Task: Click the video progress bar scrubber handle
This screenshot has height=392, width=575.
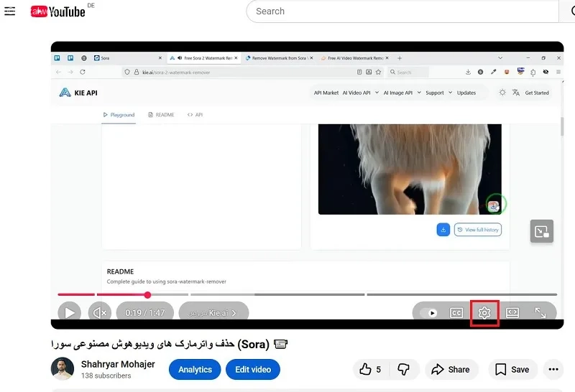Action: pyautogui.click(x=147, y=295)
